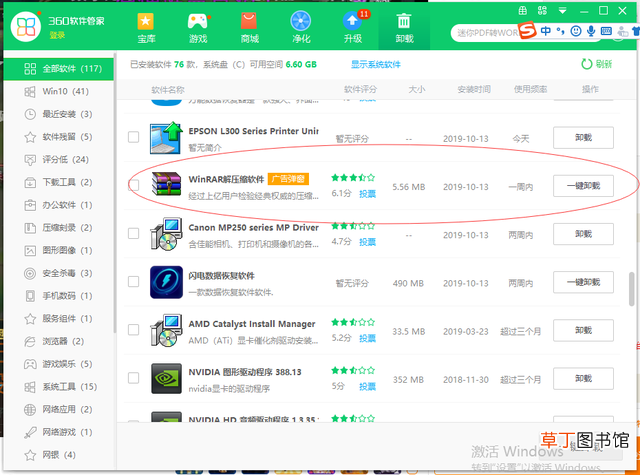Viewport: 640px width, 475px height.
Task: Check the Canon MP250 series checkbox
Action: (x=133, y=233)
